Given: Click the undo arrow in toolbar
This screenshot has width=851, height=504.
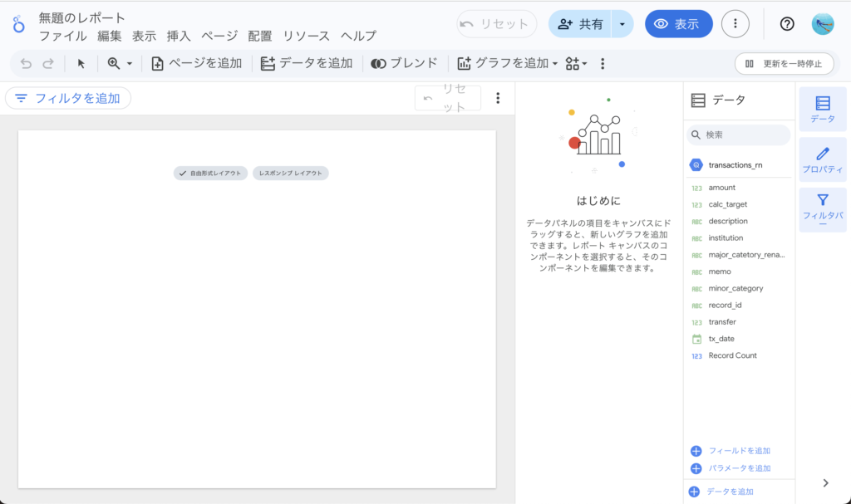Looking at the screenshot, I should [x=26, y=63].
